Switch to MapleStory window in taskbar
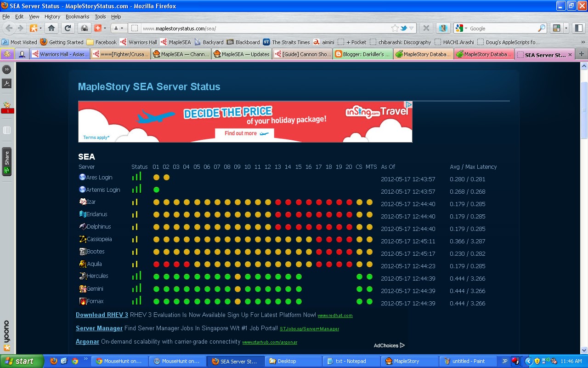Screen dimensions: 588x368 coord(410,361)
